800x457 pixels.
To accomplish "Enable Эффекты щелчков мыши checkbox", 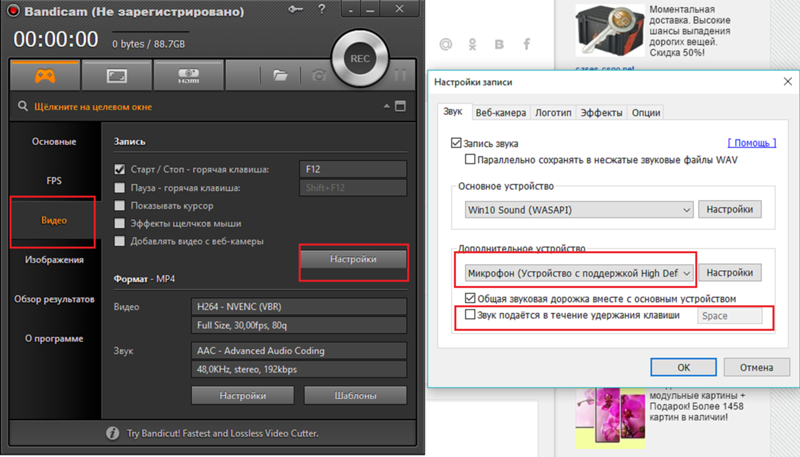I will coord(120,223).
